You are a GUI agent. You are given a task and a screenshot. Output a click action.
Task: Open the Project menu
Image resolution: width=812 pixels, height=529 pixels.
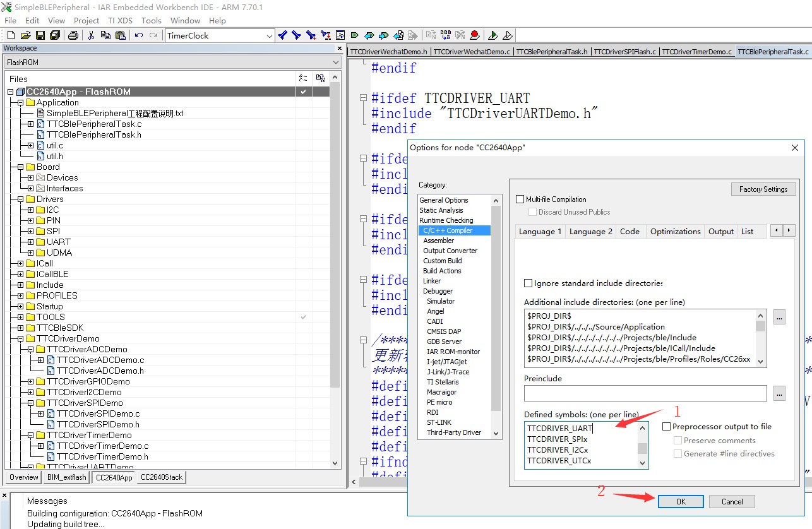(x=87, y=20)
